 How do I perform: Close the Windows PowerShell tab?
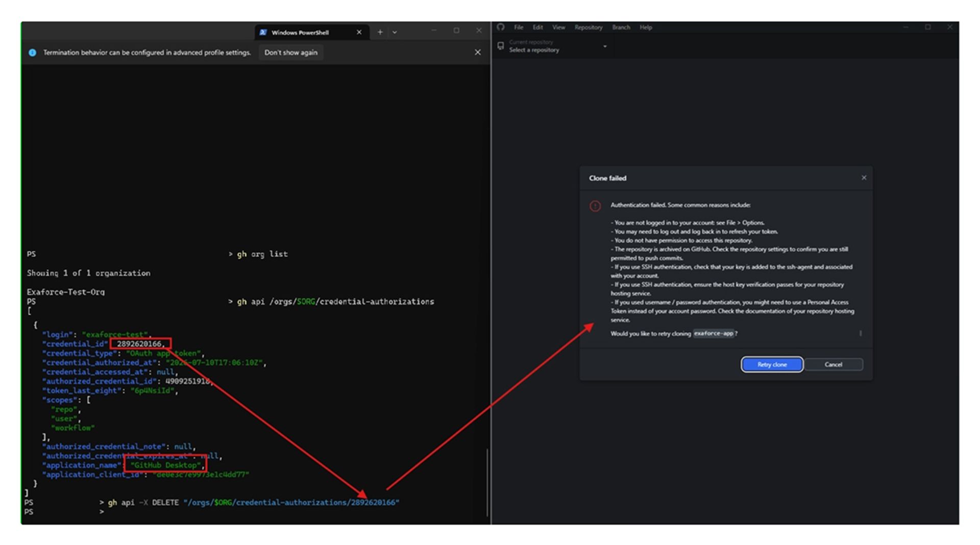click(359, 32)
